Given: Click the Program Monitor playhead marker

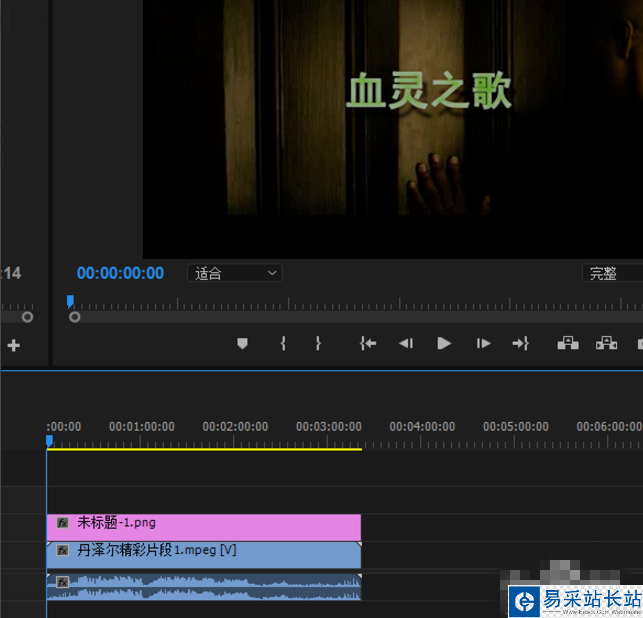Looking at the screenshot, I should click(70, 301).
